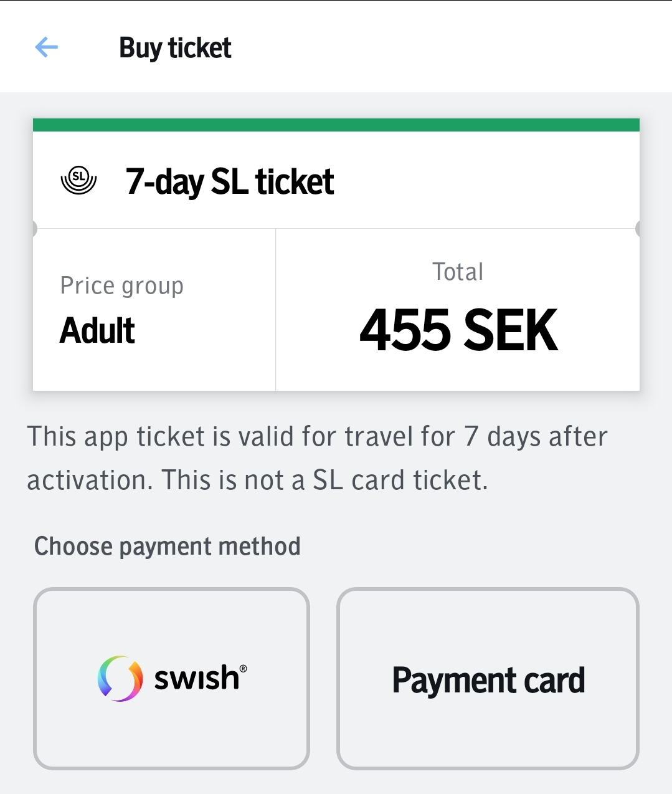Go back using the blue arrow

pos(47,47)
